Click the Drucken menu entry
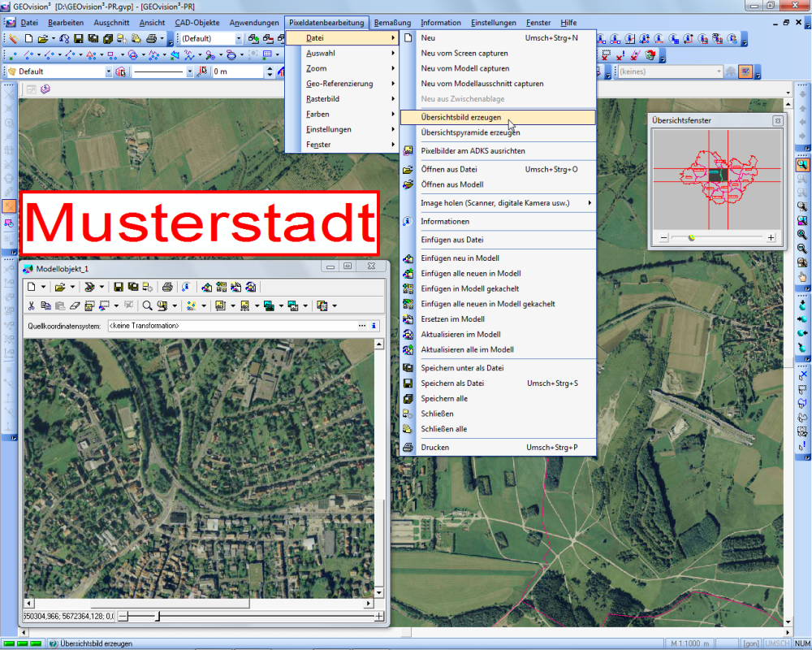Image resolution: width=812 pixels, height=650 pixels. point(499,448)
